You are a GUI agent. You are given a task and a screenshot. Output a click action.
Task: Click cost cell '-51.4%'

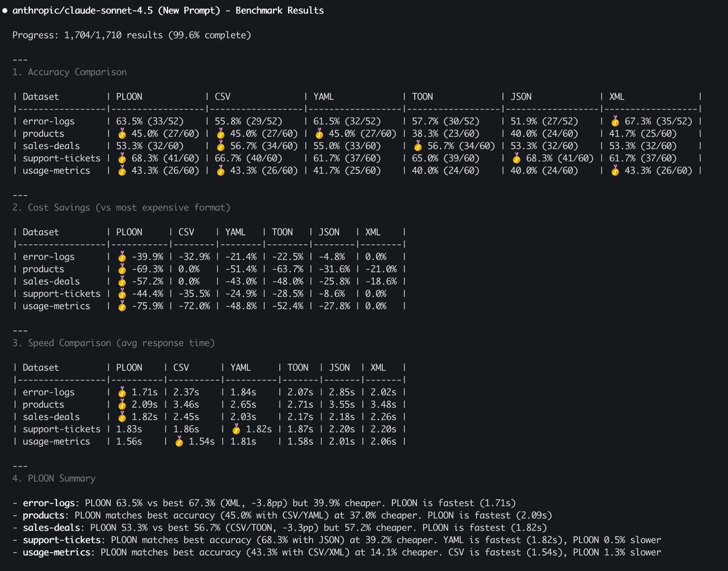(x=241, y=269)
